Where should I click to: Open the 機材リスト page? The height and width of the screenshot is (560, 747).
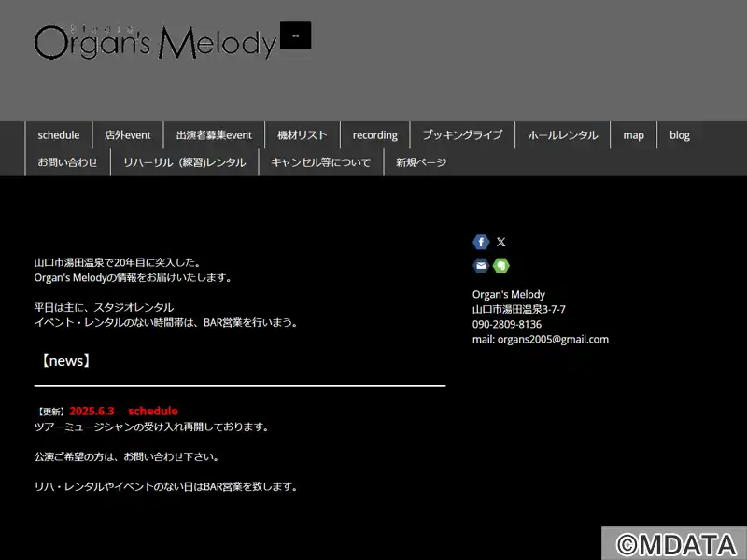pyautogui.click(x=302, y=135)
